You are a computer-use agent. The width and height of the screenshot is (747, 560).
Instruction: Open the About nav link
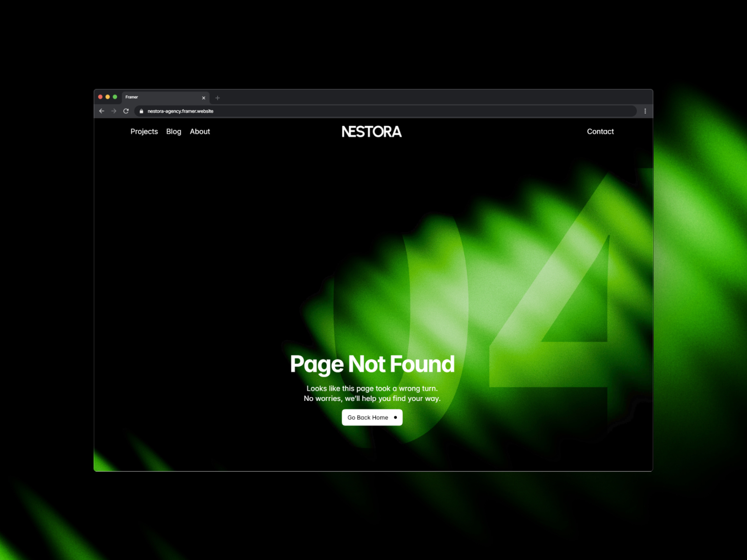pyautogui.click(x=200, y=132)
